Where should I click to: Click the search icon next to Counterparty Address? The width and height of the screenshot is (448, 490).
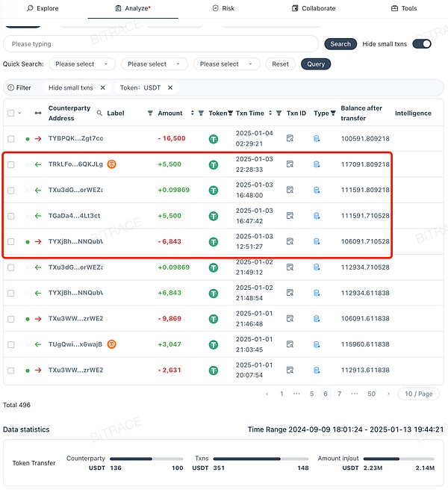[x=99, y=113]
